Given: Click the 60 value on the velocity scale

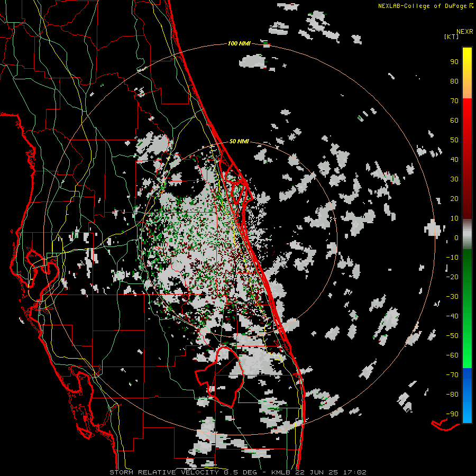Looking at the screenshot, I should click(454, 120).
